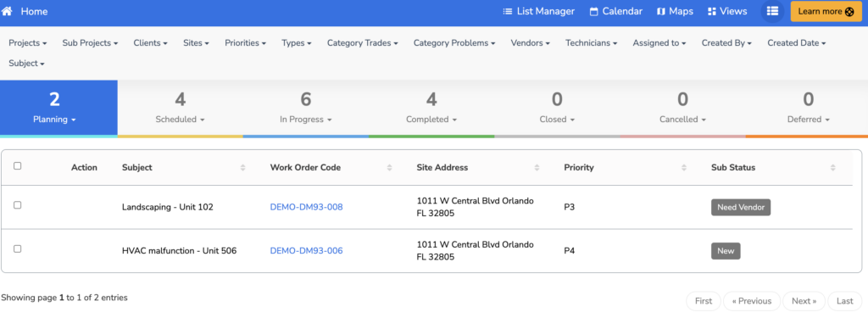868x318 pixels.
Task: Sort by Subject column arrows
Action: (x=242, y=167)
